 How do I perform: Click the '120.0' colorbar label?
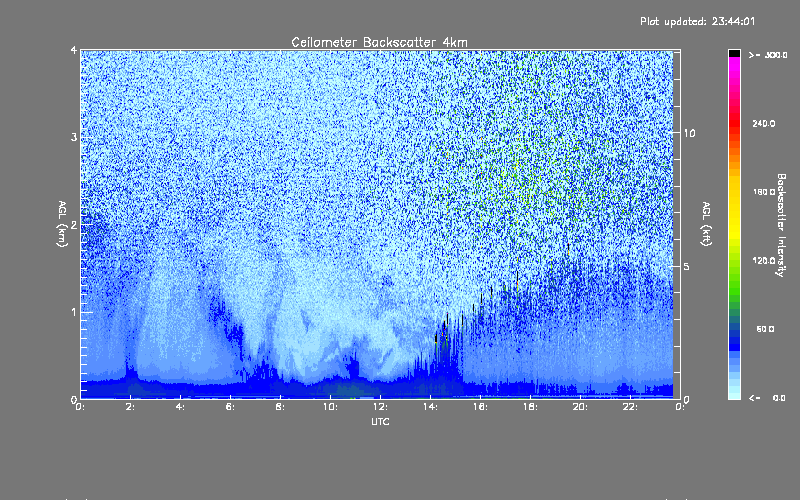[x=764, y=261]
